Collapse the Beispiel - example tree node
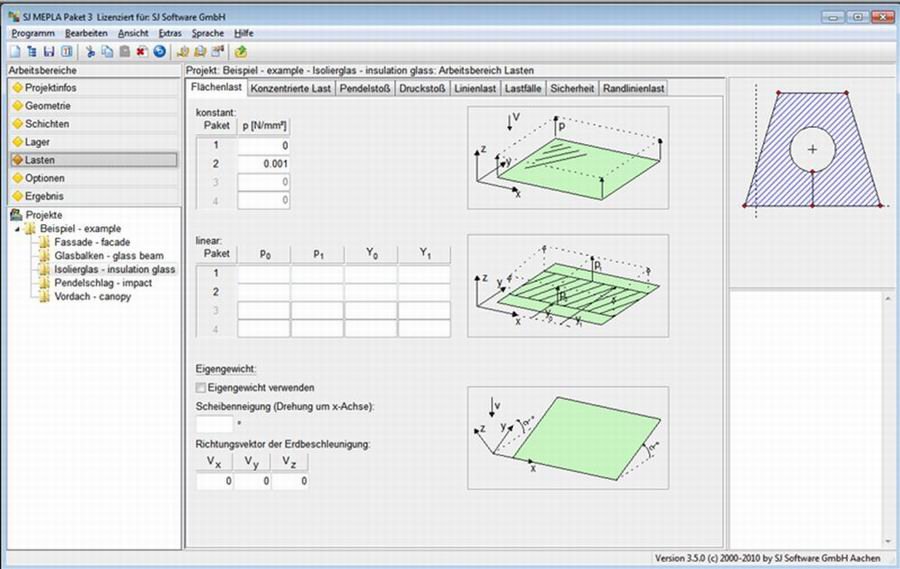The width and height of the screenshot is (900, 569). click(17, 229)
